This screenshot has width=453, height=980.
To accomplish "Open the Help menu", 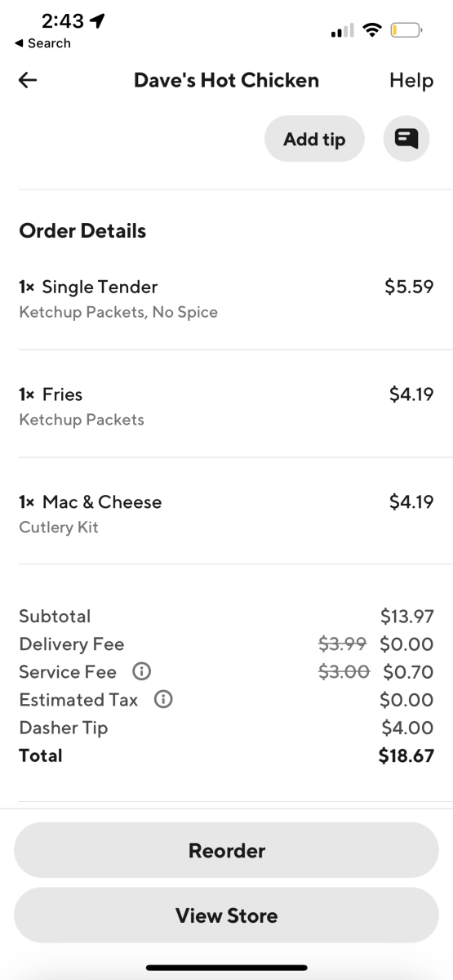I will (411, 80).
